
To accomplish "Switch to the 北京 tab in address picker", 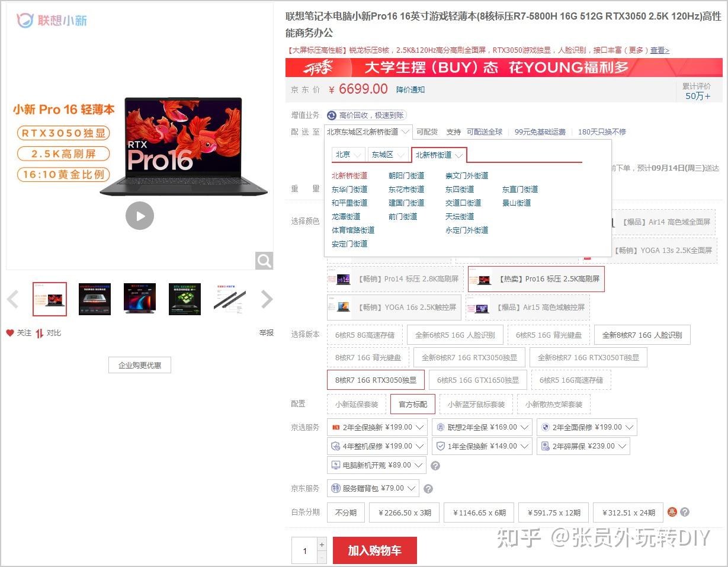I will 347,153.
